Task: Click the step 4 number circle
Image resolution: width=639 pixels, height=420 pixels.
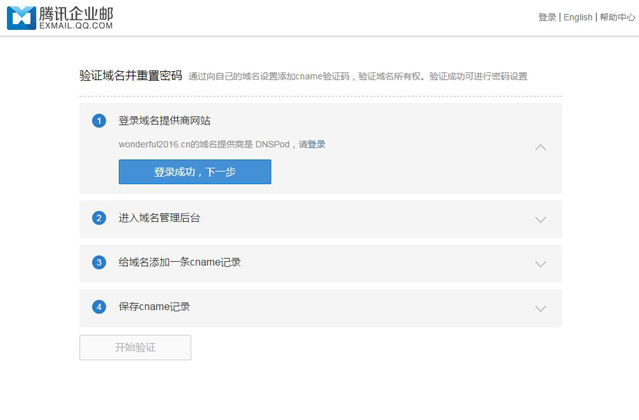Action: pyautogui.click(x=99, y=307)
